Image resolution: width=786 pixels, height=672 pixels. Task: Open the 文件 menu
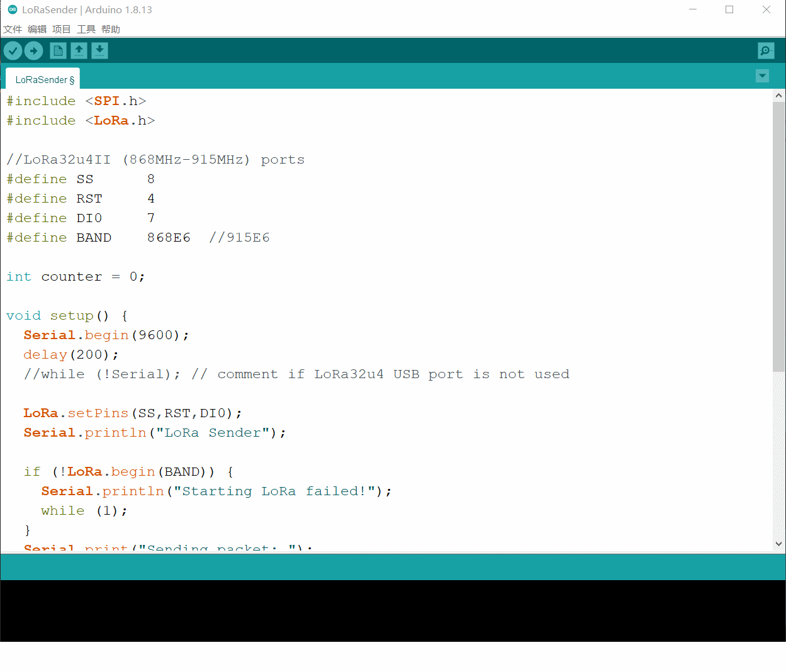[x=13, y=29]
